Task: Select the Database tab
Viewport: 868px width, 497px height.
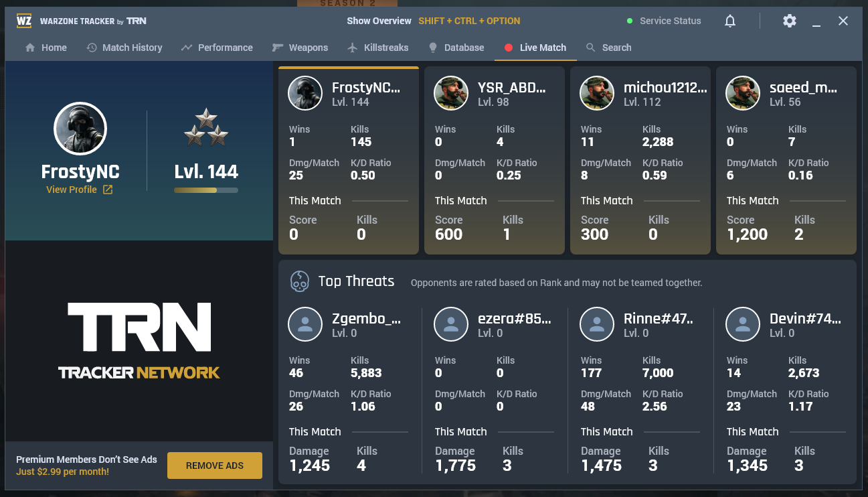Action: [456, 48]
